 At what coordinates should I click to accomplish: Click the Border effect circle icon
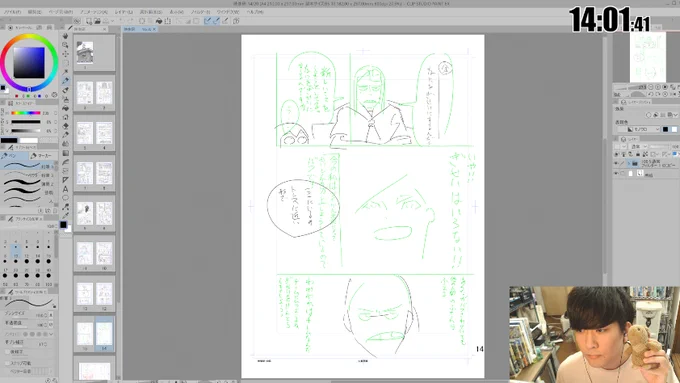649,115
